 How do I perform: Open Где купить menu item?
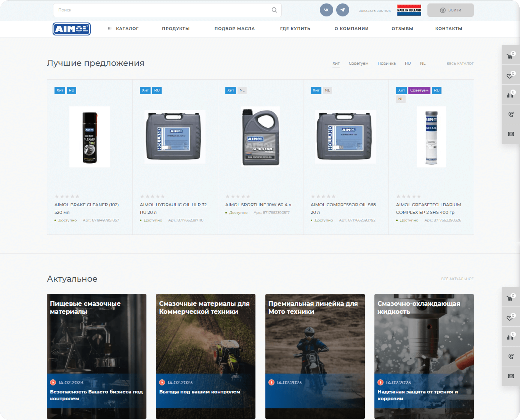295,29
